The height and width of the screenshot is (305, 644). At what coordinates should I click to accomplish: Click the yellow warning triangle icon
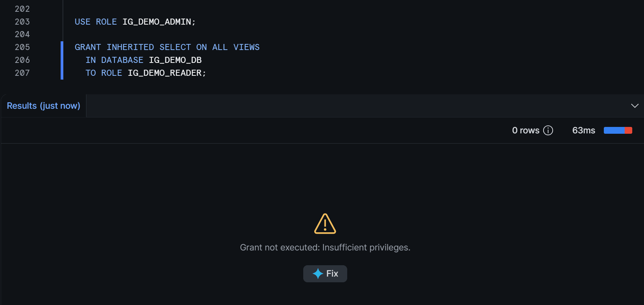coord(325,224)
